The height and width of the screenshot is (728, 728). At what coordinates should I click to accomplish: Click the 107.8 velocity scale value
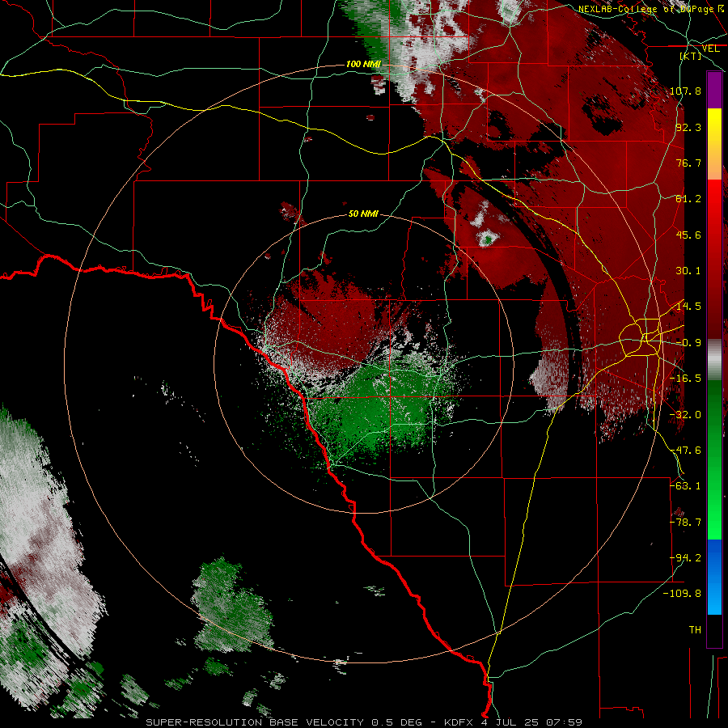[x=685, y=91]
